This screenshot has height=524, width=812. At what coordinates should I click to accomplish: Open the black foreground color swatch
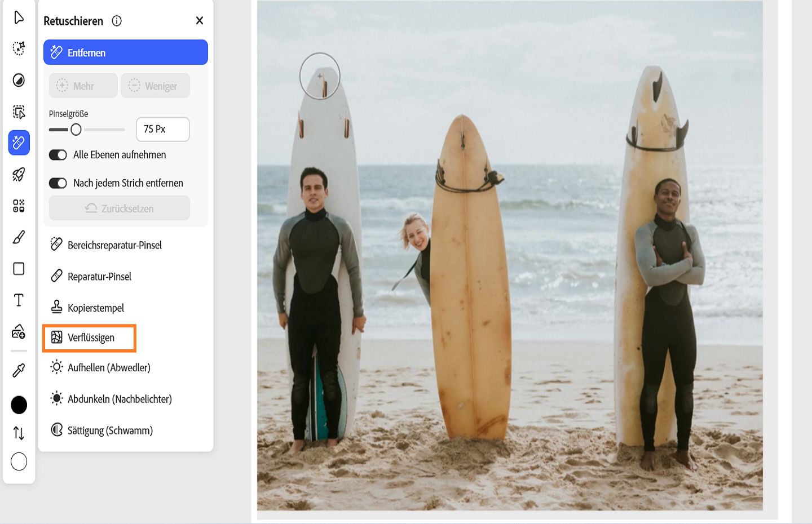(x=19, y=405)
